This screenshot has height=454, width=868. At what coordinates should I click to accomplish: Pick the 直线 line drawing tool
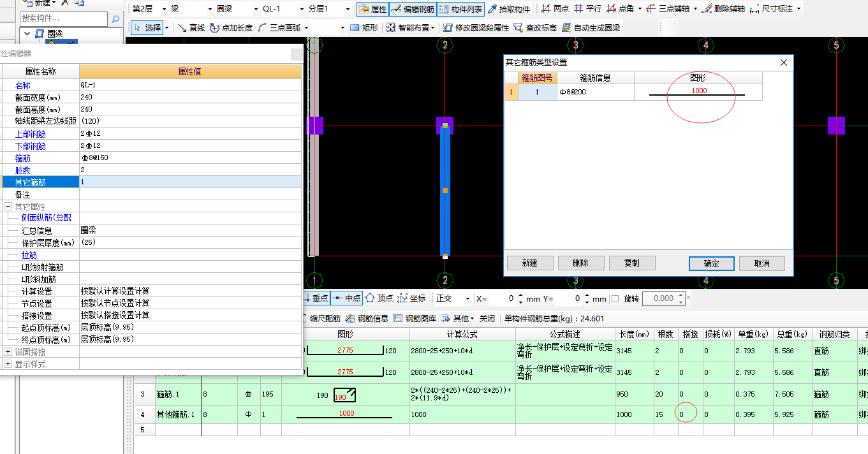click(x=191, y=28)
